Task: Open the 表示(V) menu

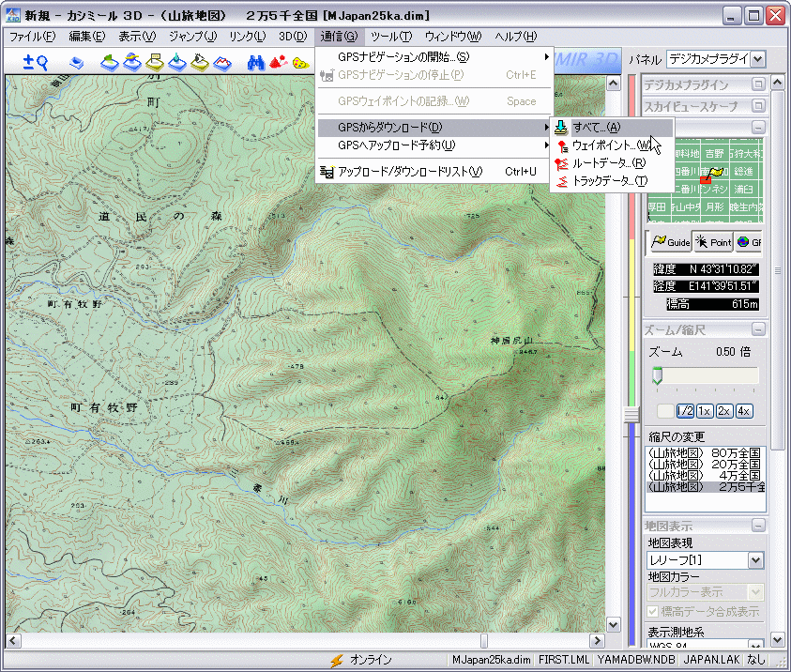Action: tap(137, 37)
